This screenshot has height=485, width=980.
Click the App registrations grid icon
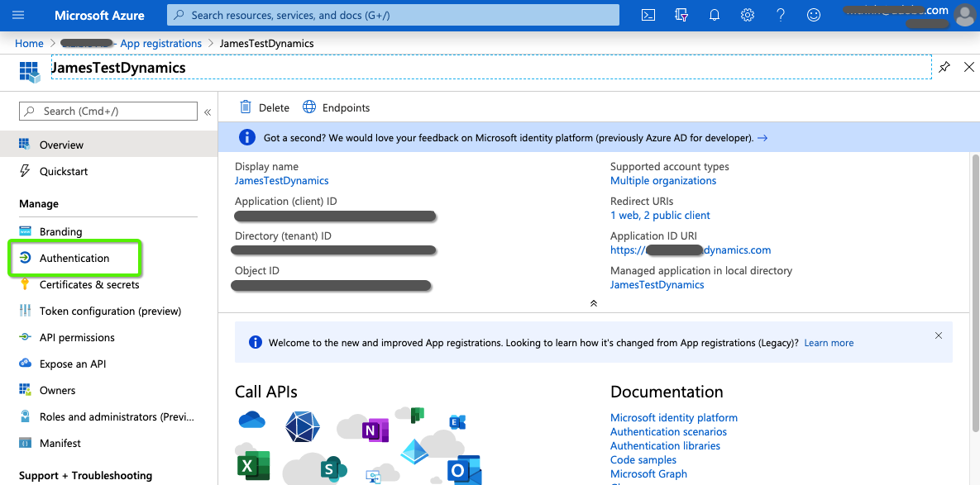30,70
